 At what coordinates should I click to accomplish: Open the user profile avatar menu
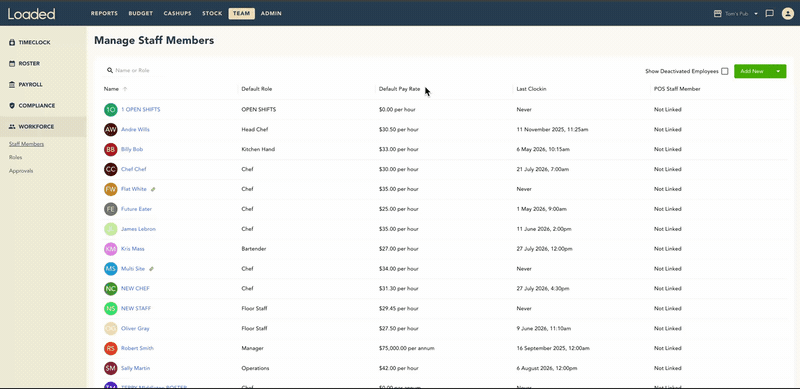(787, 14)
